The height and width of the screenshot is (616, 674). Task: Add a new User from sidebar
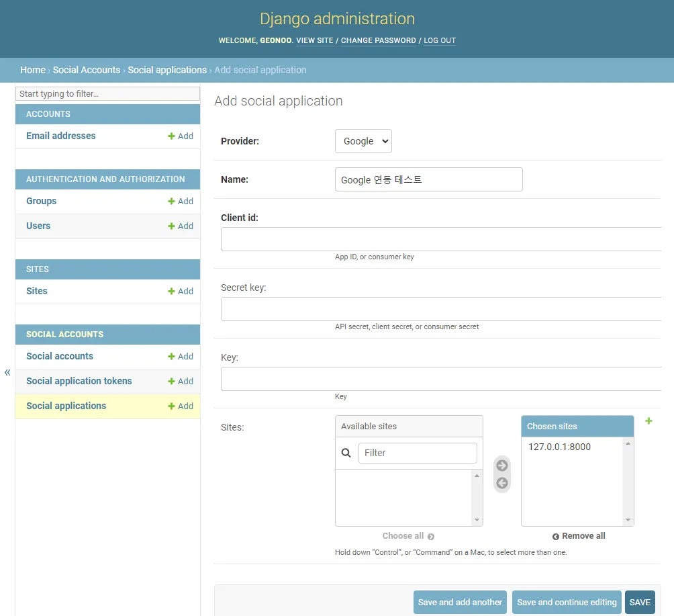pos(181,226)
